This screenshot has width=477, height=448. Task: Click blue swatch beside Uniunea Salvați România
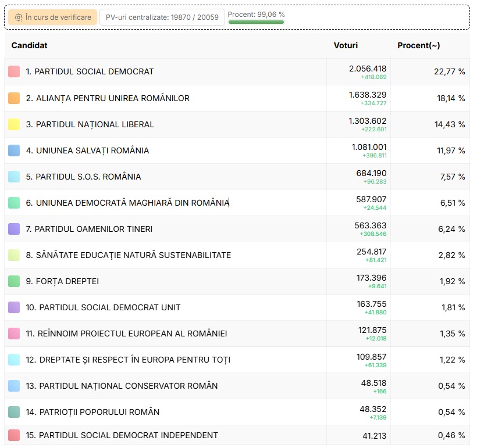coord(14,150)
